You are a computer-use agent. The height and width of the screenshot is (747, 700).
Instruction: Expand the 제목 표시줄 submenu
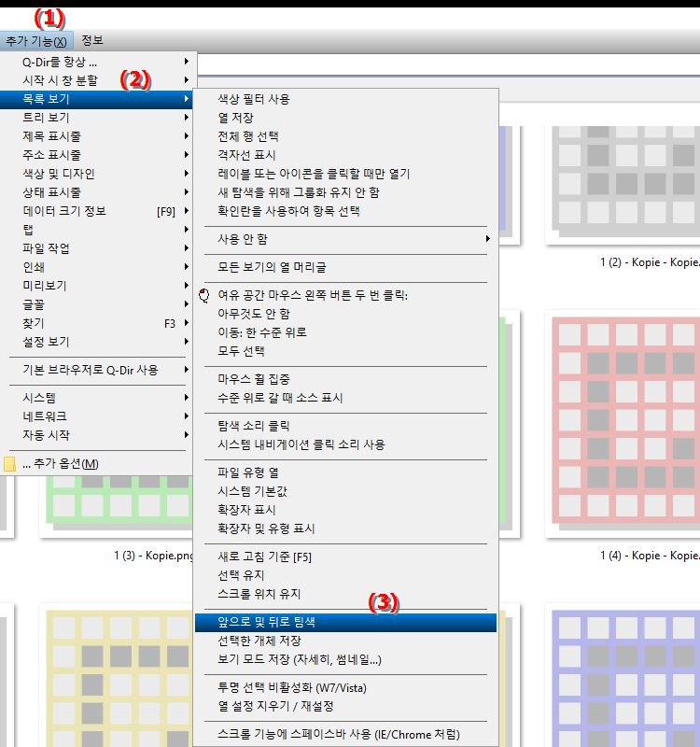(x=98, y=136)
